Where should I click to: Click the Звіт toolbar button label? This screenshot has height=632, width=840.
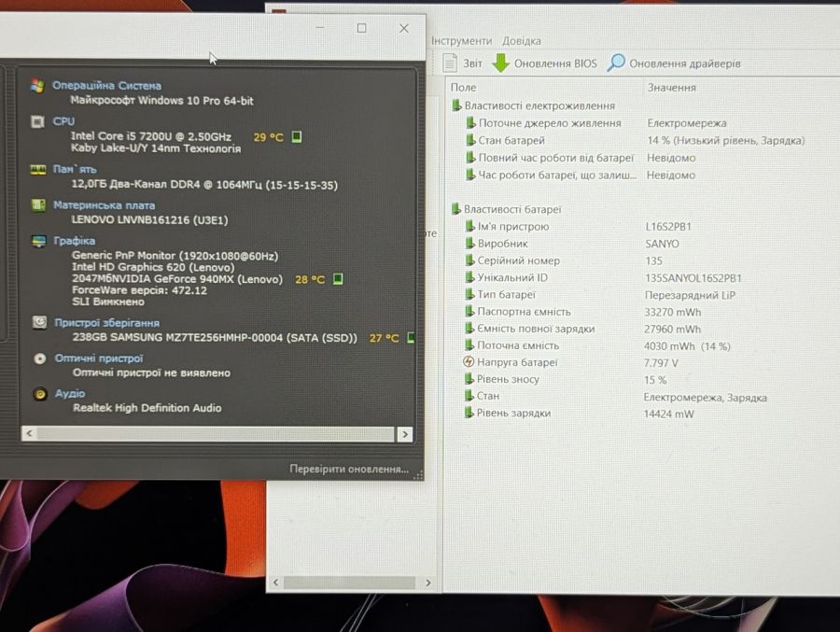click(x=472, y=63)
